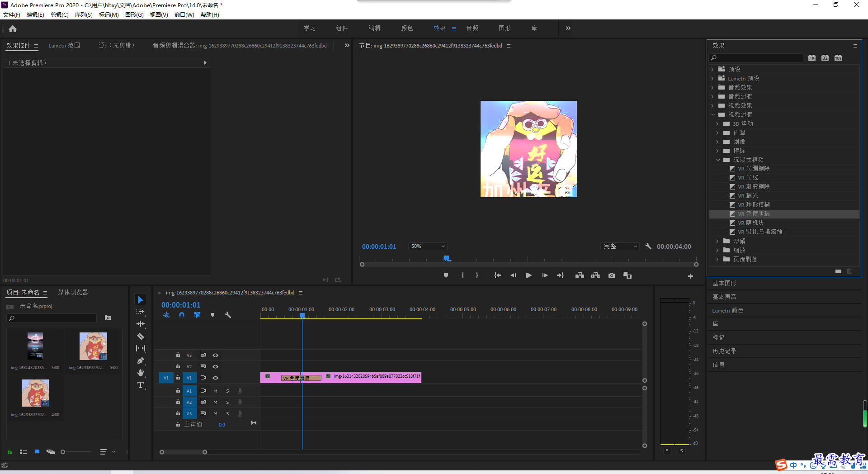This screenshot has width=868, height=474.
Task: Click the Home icon
Action: pyautogui.click(x=13, y=28)
